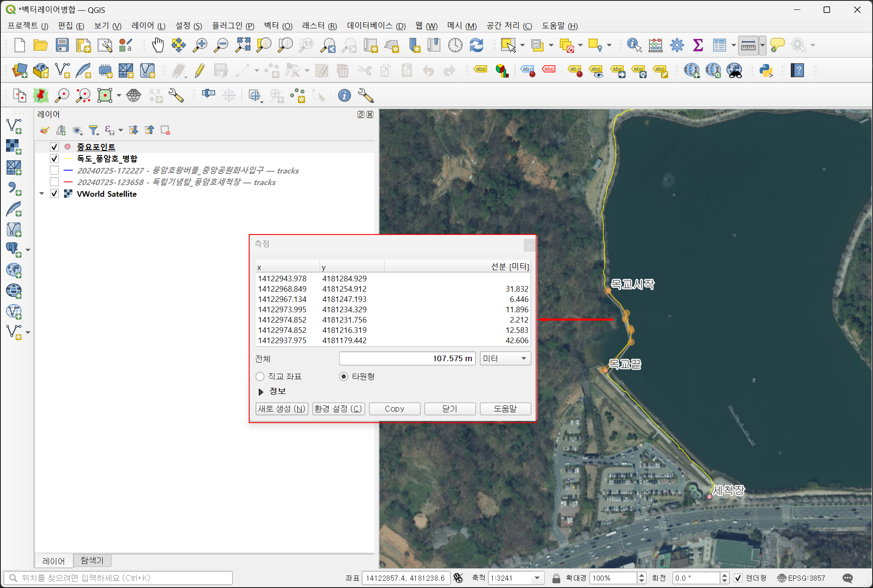Toggle visibility of 중요포인트 layer

click(x=54, y=147)
